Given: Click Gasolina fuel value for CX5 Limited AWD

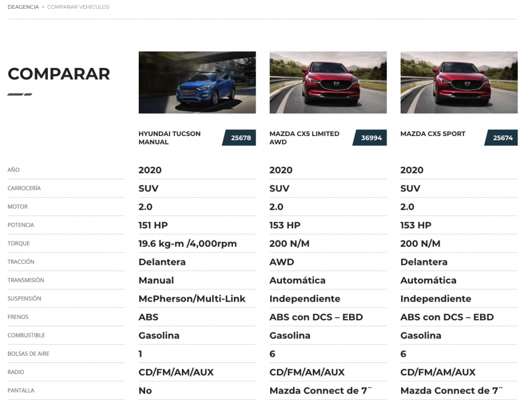Looking at the screenshot, I should click(290, 335).
